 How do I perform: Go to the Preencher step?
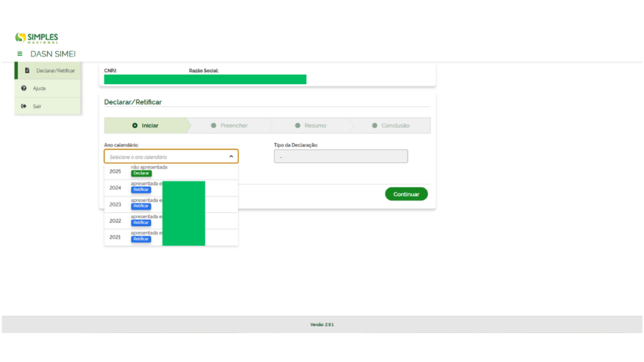click(x=230, y=126)
